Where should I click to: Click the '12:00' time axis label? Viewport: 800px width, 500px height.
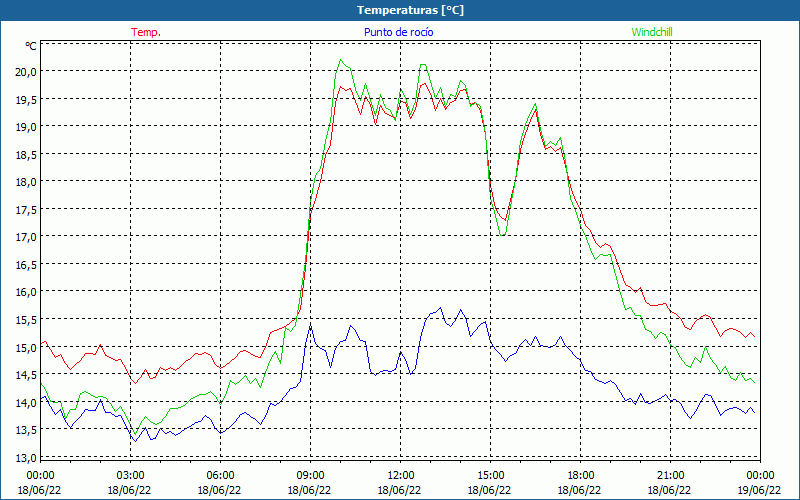[x=401, y=476]
